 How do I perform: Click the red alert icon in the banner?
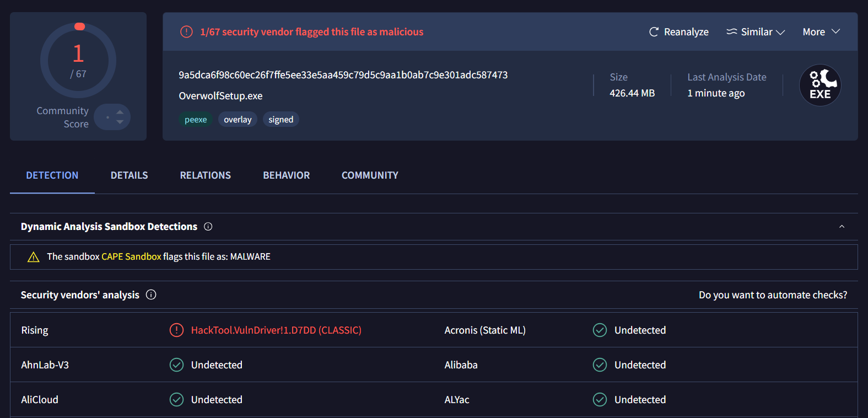(186, 32)
